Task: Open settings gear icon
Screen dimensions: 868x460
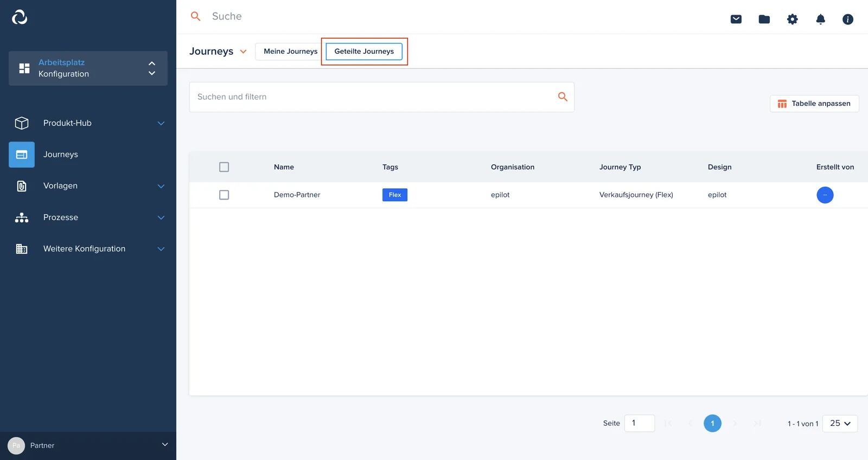Action: pos(793,19)
